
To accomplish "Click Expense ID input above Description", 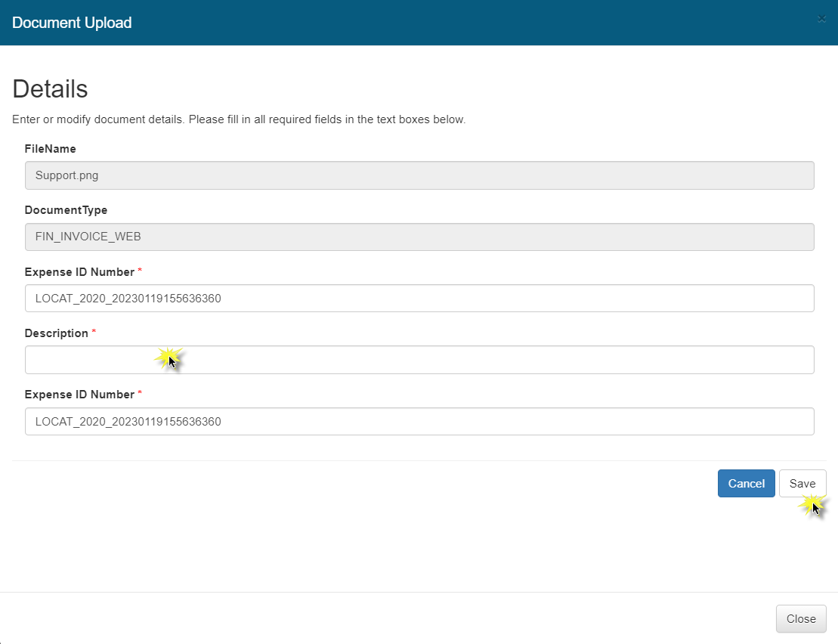I will pos(419,298).
